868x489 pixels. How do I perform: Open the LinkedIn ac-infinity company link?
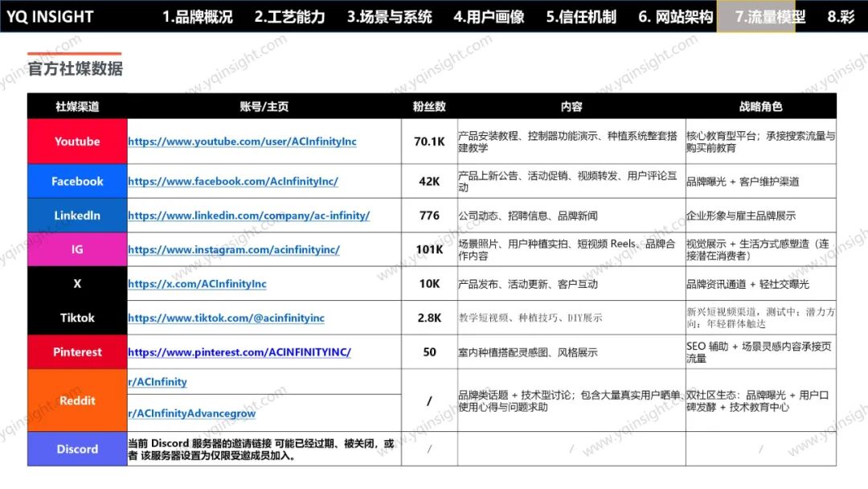(x=248, y=216)
